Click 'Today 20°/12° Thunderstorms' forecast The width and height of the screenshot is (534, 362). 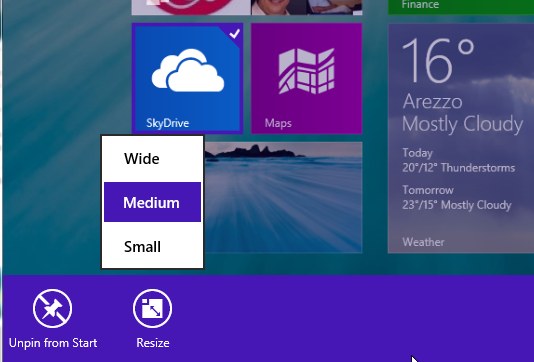tap(458, 160)
